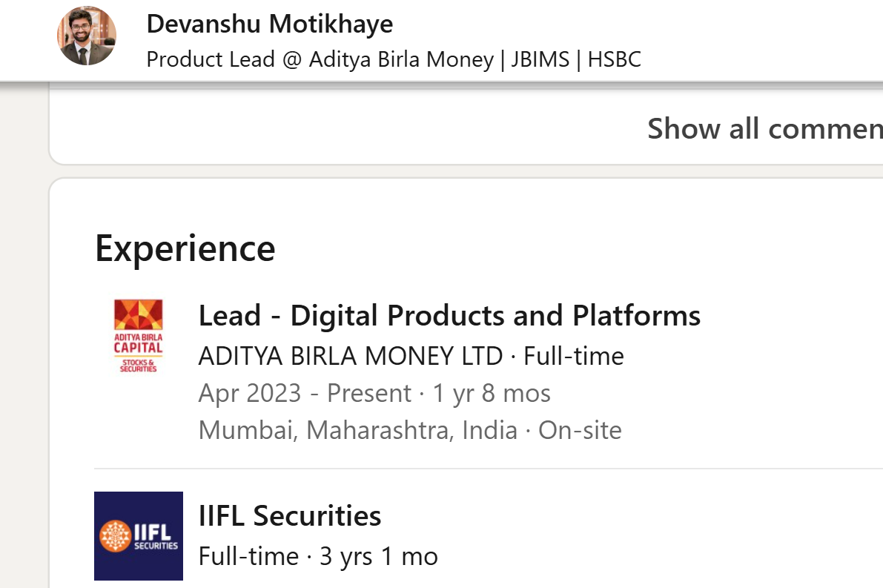Open the IIFL Securities company name
Image resolution: width=883 pixels, height=588 pixels.
click(289, 516)
